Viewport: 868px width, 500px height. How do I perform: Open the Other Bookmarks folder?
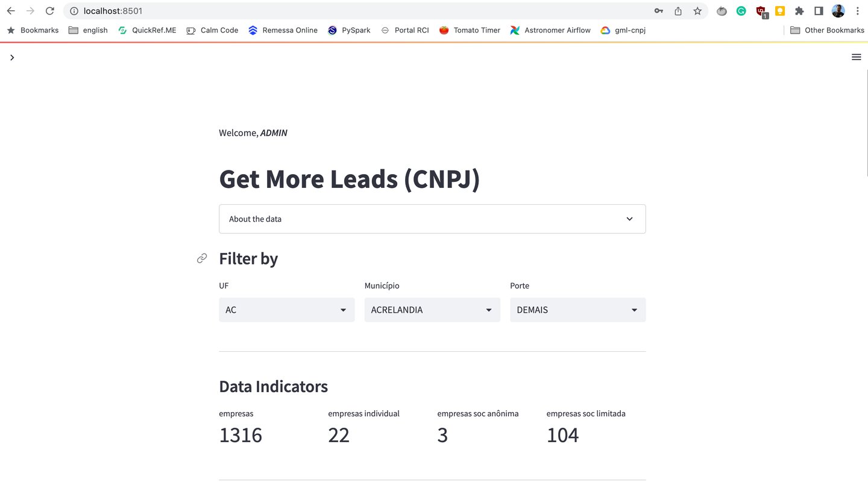coord(827,30)
